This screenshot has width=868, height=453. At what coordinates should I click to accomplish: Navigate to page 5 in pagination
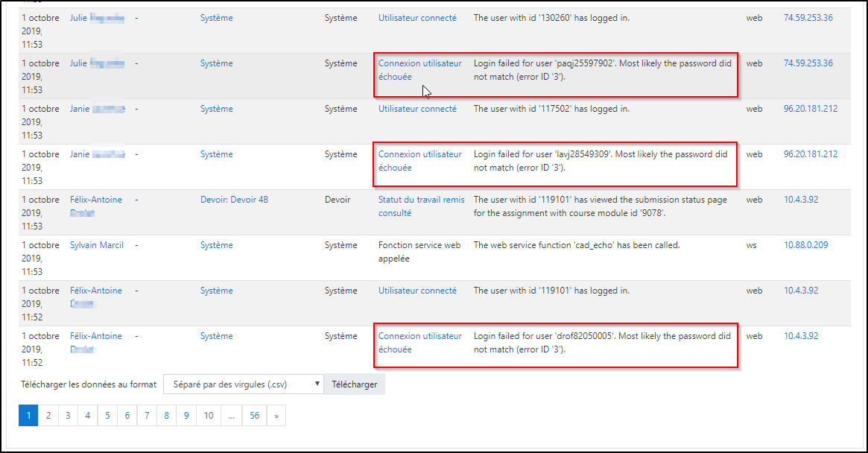point(107,416)
